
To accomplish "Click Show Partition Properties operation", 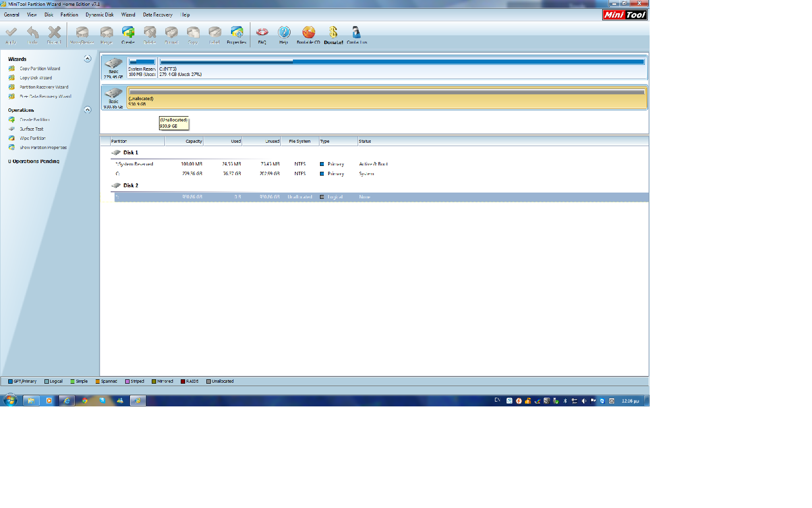I will (43, 148).
